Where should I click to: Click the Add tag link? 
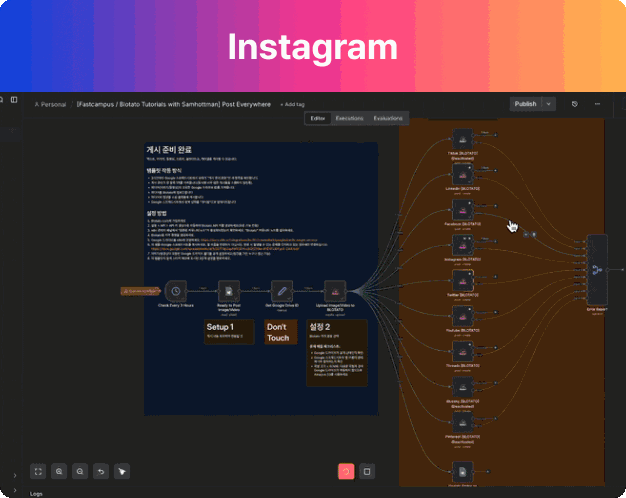point(293,104)
